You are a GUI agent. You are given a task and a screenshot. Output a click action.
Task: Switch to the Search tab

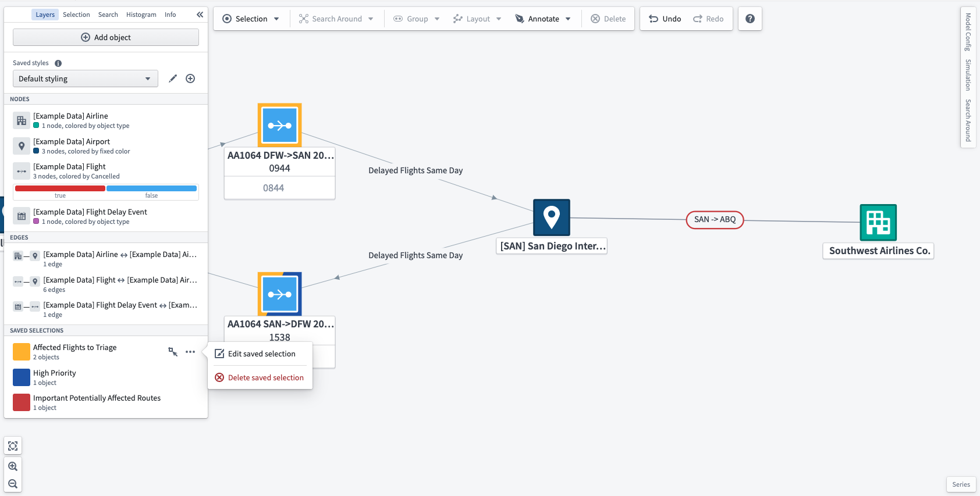point(108,15)
